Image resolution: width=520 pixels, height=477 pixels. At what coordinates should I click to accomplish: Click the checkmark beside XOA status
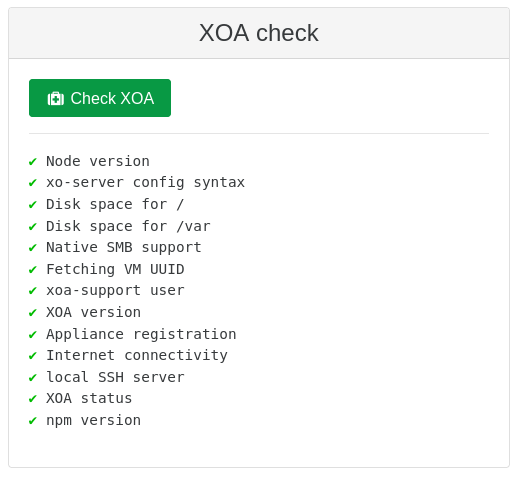coord(33,399)
